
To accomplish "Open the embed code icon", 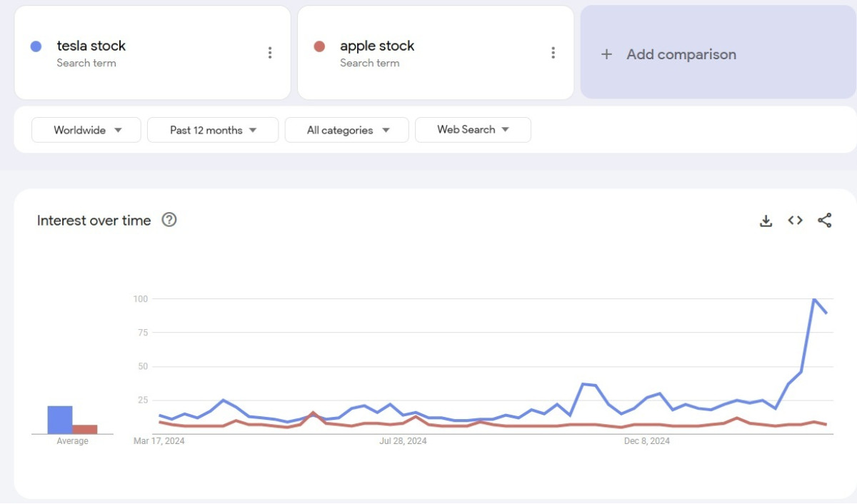I will coord(795,221).
